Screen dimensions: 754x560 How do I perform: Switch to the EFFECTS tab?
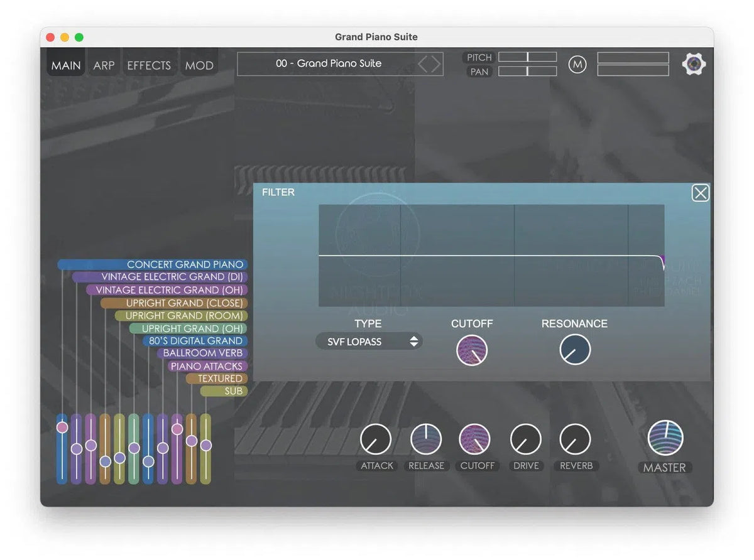pyautogui.click(x=149, y=65)
